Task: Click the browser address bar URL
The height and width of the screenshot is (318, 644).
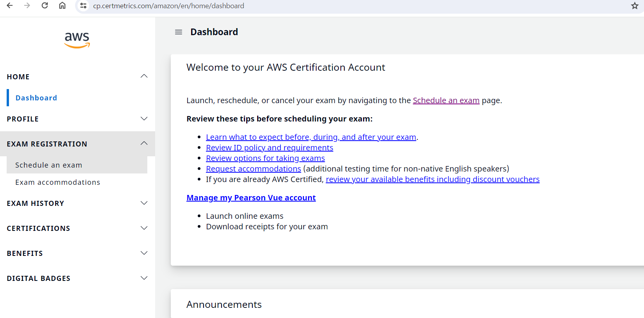Action: coord(168,6)
